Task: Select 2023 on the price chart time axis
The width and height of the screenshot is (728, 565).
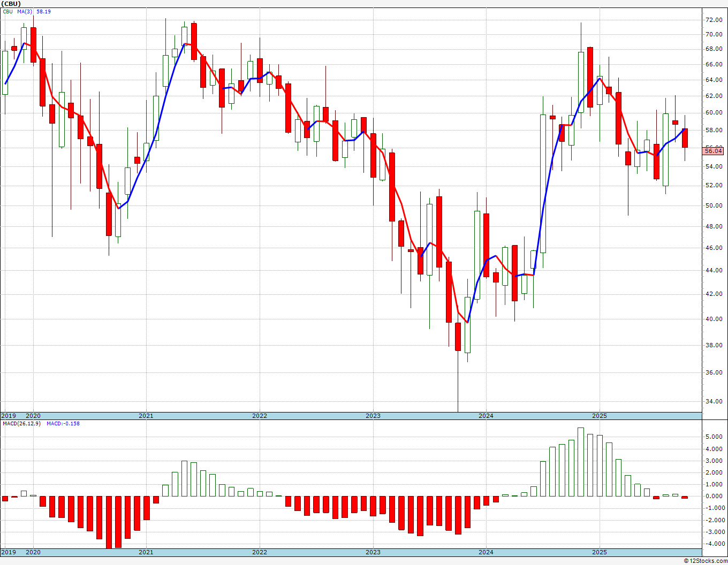Action: (x=373, y=416)
